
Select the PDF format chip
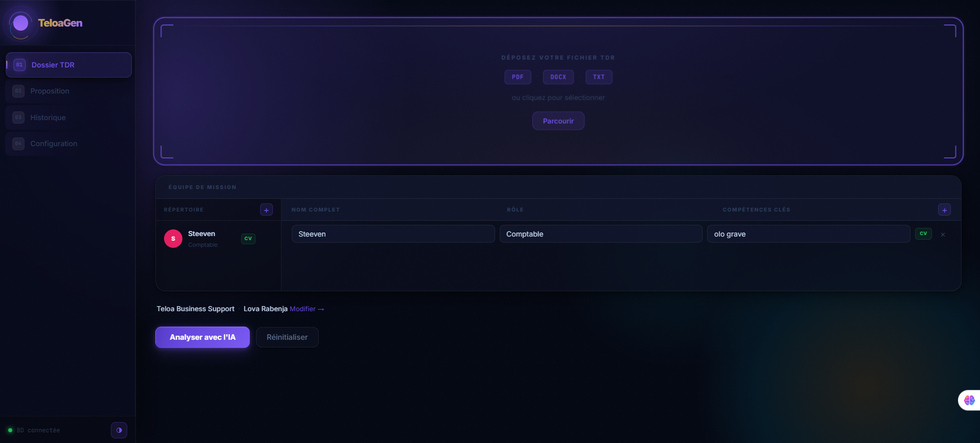[x=518, y=77]
